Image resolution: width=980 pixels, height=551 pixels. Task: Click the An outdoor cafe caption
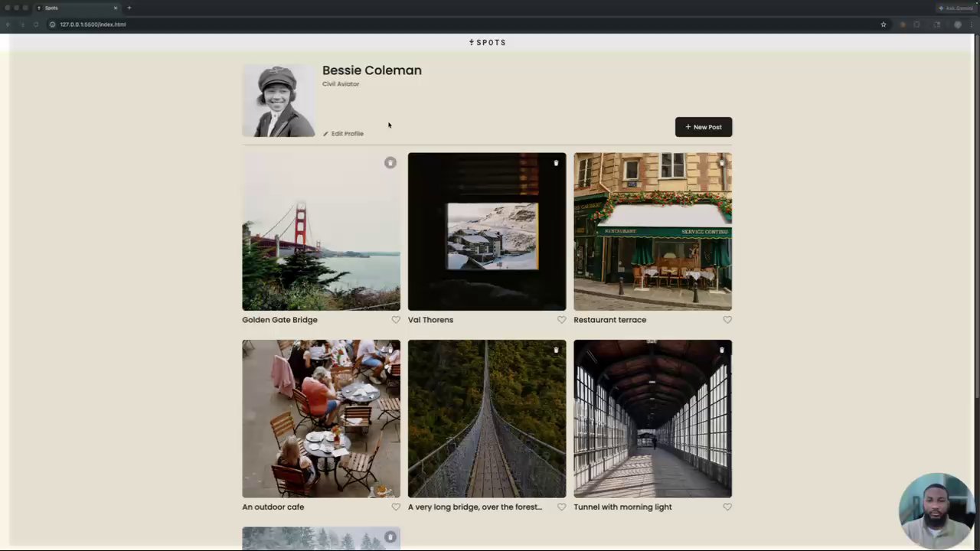click(273, 507)
